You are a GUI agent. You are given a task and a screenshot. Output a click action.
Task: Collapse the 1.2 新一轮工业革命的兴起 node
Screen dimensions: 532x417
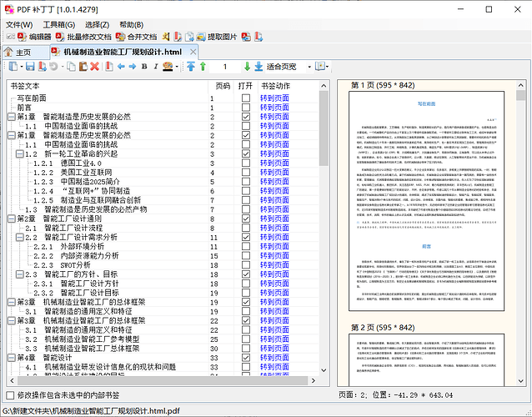(x=20, y=154)
